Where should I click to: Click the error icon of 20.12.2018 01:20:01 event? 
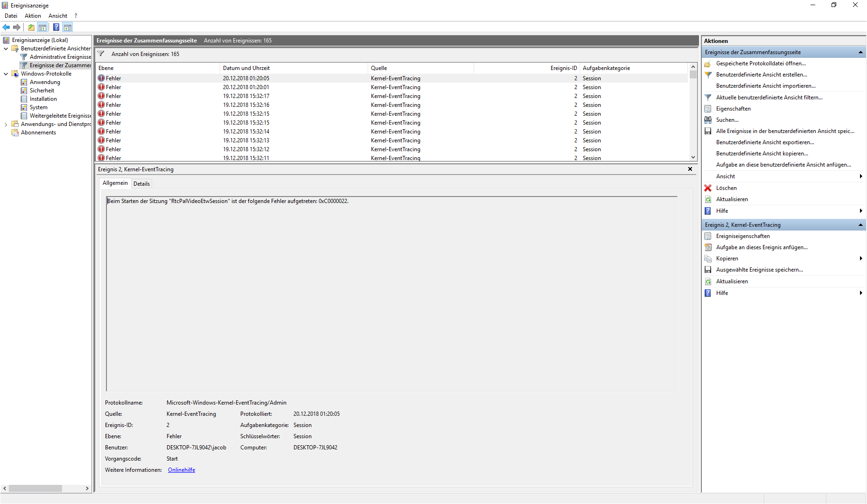(101, 87)
